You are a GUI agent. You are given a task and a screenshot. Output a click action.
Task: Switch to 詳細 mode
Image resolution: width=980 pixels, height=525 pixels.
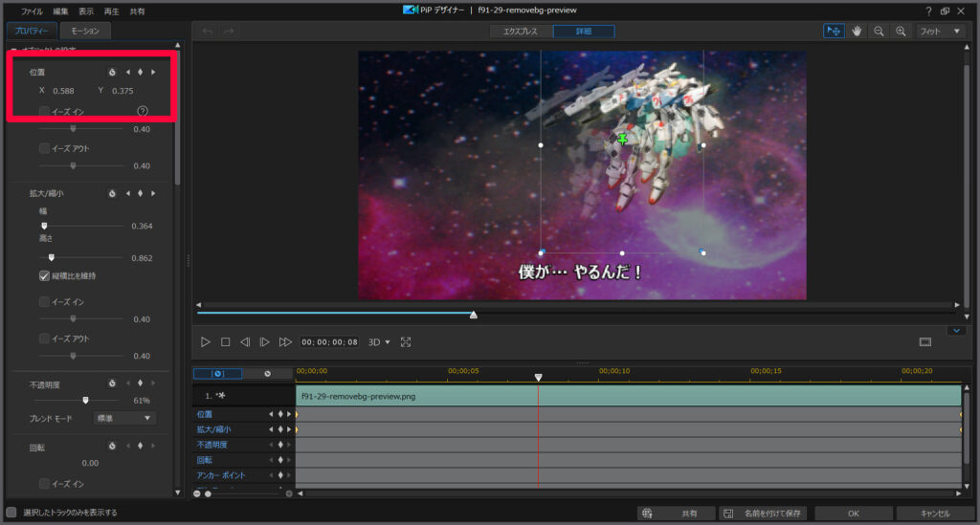pos(584,32)
